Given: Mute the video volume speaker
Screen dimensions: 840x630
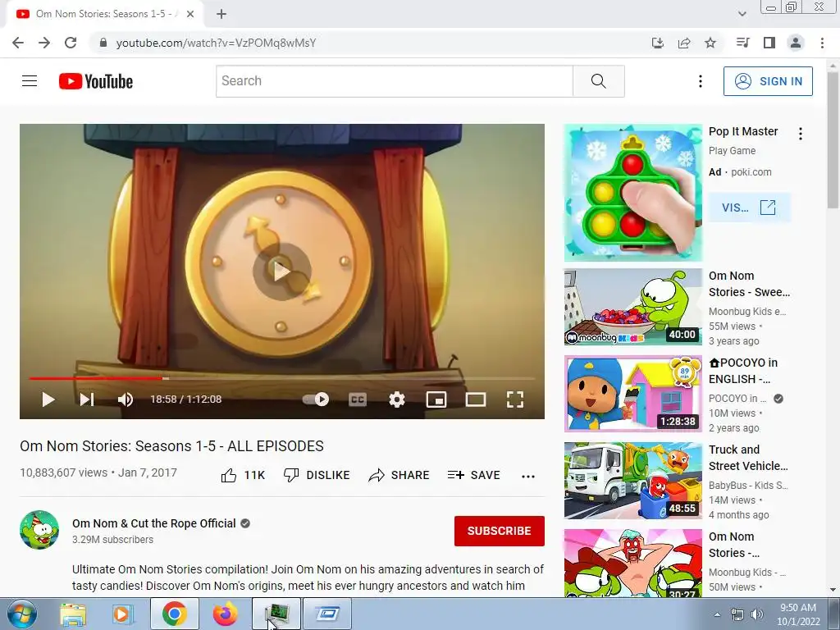Looking at the screenshot, I should point(126,399).
